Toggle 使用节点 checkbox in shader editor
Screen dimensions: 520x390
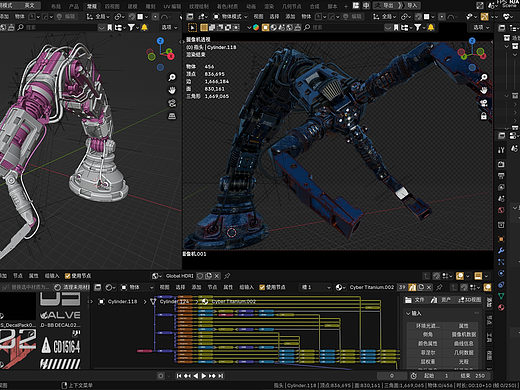(x=262, y=287)
